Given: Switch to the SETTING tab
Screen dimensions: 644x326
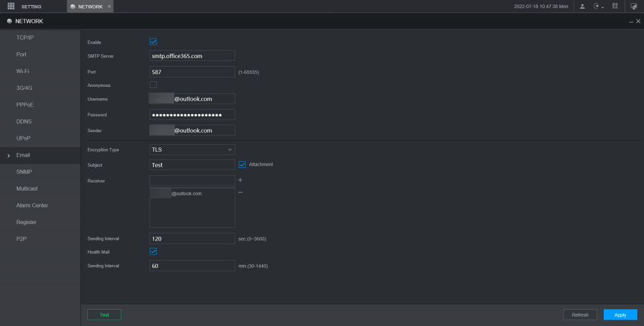Looking at the screenshot, I should 31,6.
